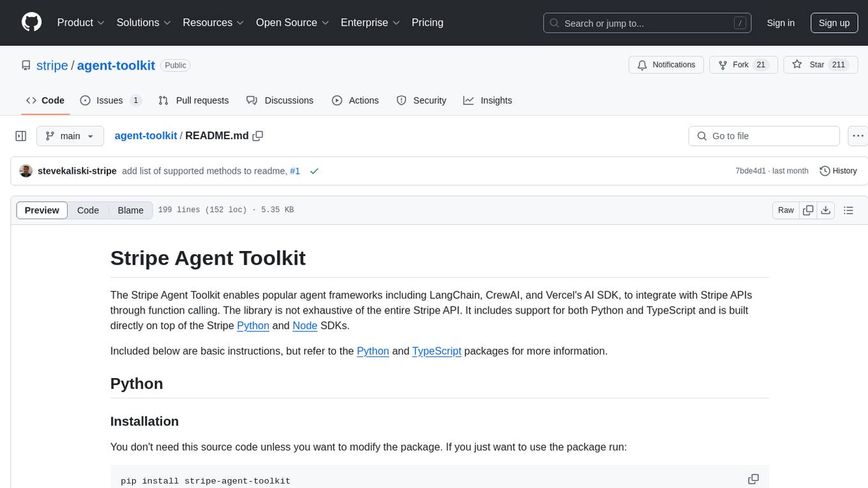
Task: Copy raw file contents
Action: pyautogui.click(x=809, y=210)
